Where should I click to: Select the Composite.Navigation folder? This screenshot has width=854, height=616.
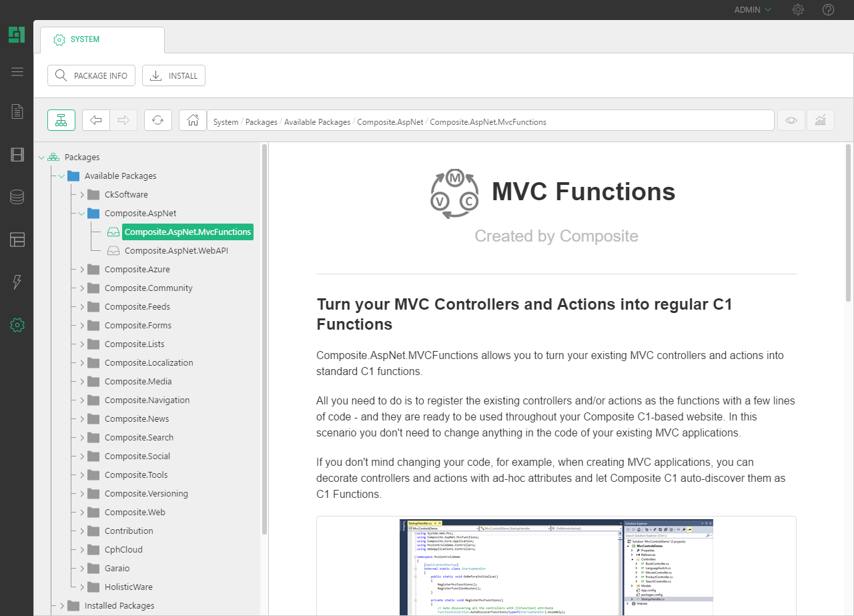point(147,400)
